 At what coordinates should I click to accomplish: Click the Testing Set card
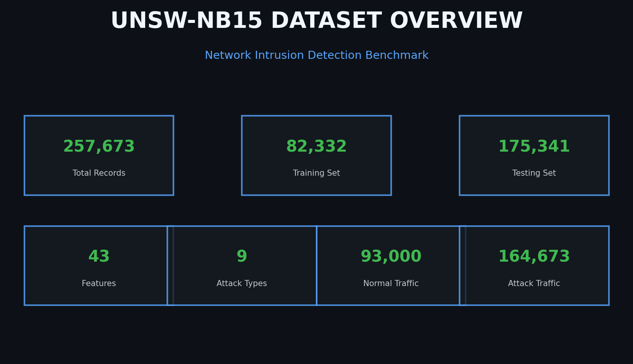click(x=534, y=155)
